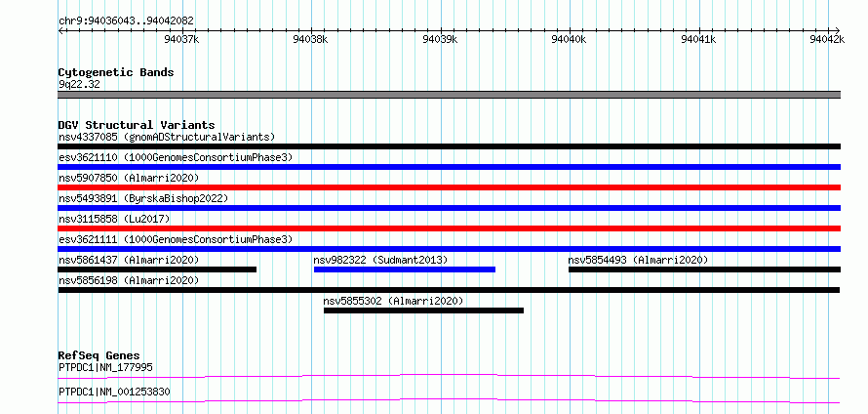Click the ruler's left arrowhead
This screenshot has width=868, height=414.
click(60, 30)
